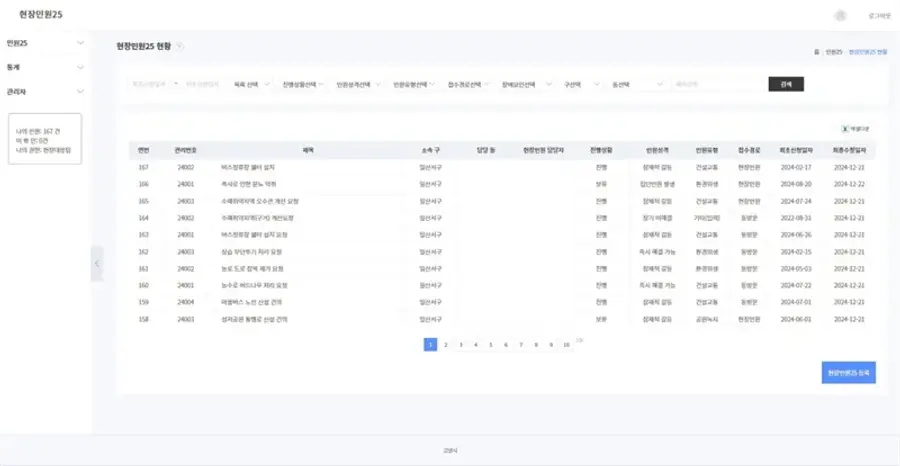Image resolution: width=900 pixels, height=466 pixels.
Task: Open the title of row number 165
Action: click(259, 201)
